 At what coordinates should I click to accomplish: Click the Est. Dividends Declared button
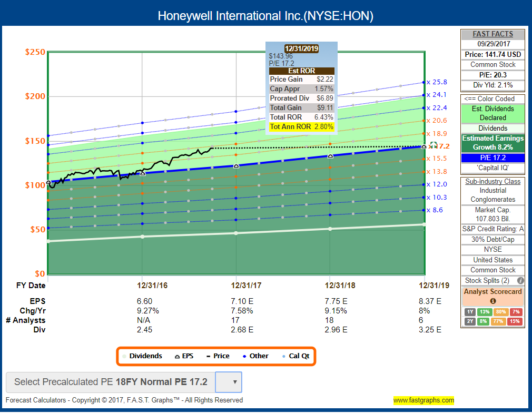pyautogui.click(x=492, y=112)
